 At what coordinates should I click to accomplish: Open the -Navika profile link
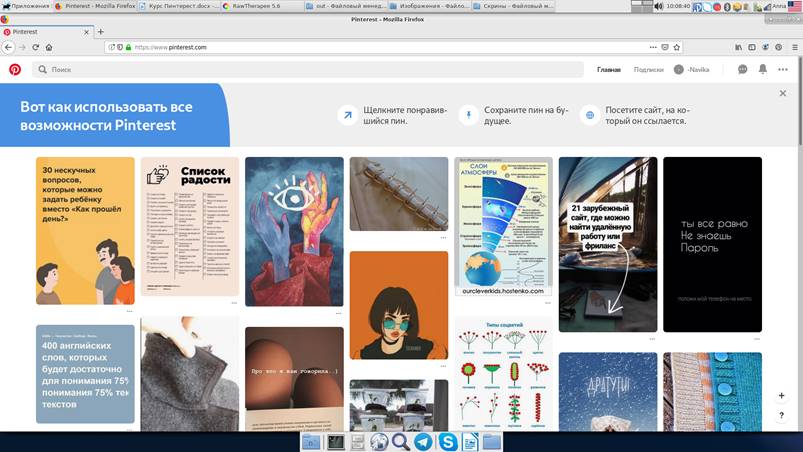(692, 70)
